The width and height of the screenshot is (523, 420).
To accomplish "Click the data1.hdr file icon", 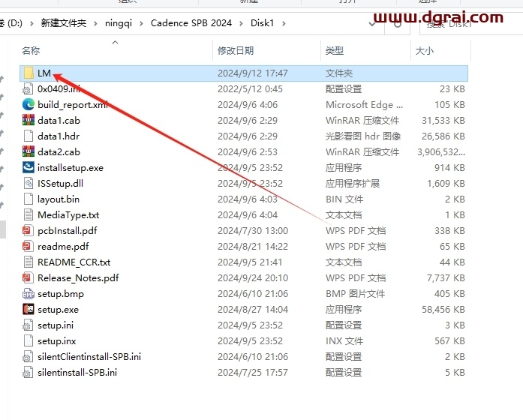I will click(x=29, y=136).
